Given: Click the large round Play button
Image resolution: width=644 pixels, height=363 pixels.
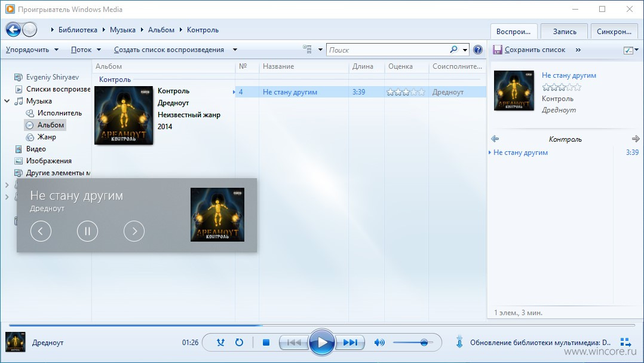Looking at the screenshot, I should pos(321,342).
